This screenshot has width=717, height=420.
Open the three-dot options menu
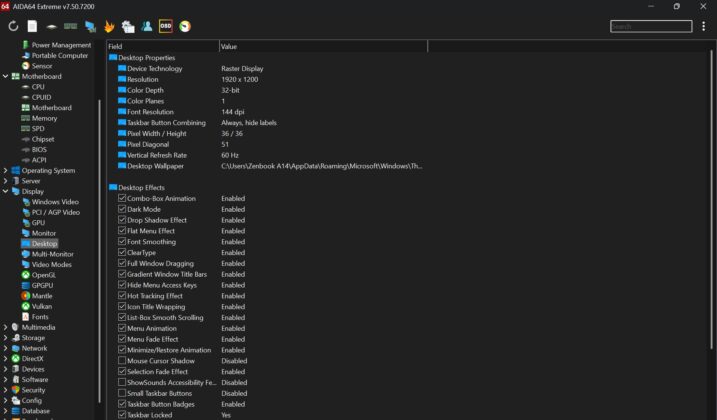[703, 26]
